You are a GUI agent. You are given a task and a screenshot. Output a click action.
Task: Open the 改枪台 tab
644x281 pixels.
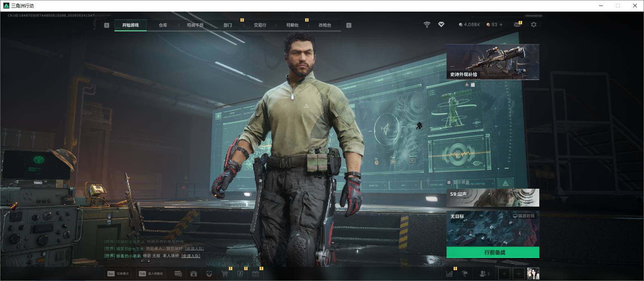coord(325,25)
